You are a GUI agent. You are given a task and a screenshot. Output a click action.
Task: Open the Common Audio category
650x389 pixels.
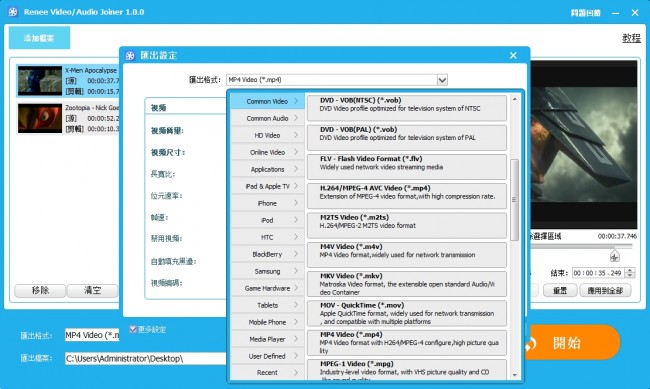pos(267,118)
